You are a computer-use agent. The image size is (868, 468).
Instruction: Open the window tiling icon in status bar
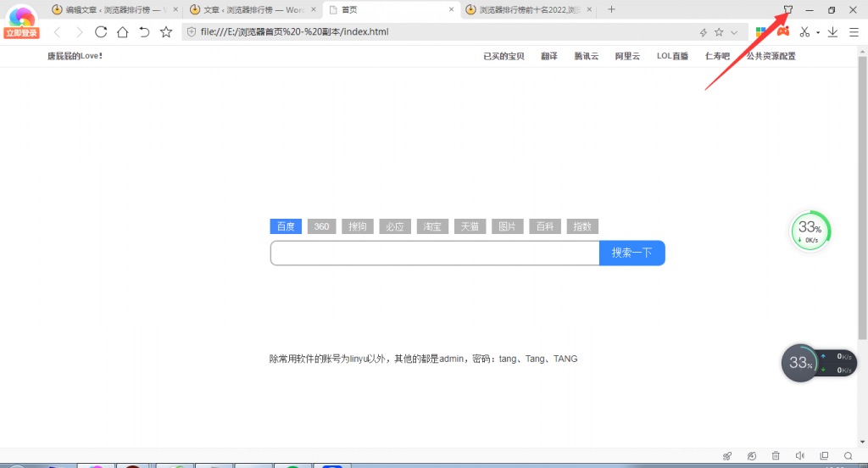[824, 456]
